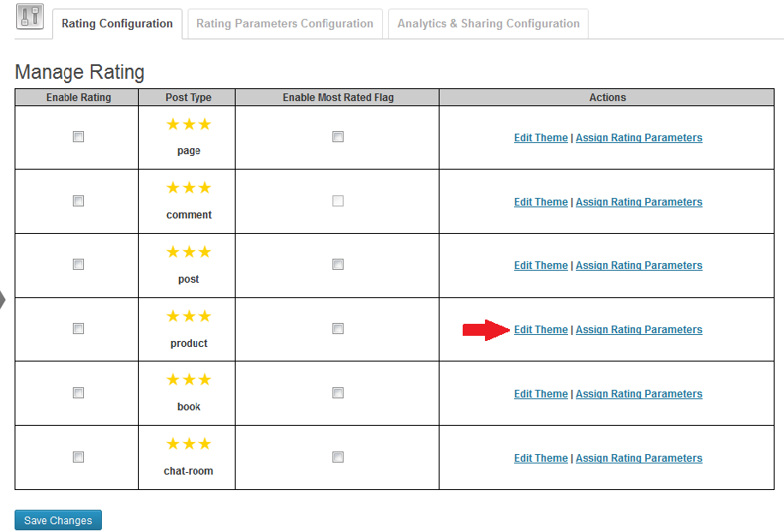Toggle Most Rated Flag for page
This screenshot has width=784, height=532.
338,136
